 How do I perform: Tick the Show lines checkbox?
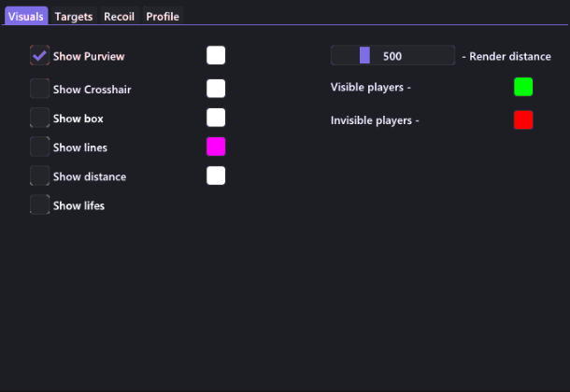pos(39,147)
